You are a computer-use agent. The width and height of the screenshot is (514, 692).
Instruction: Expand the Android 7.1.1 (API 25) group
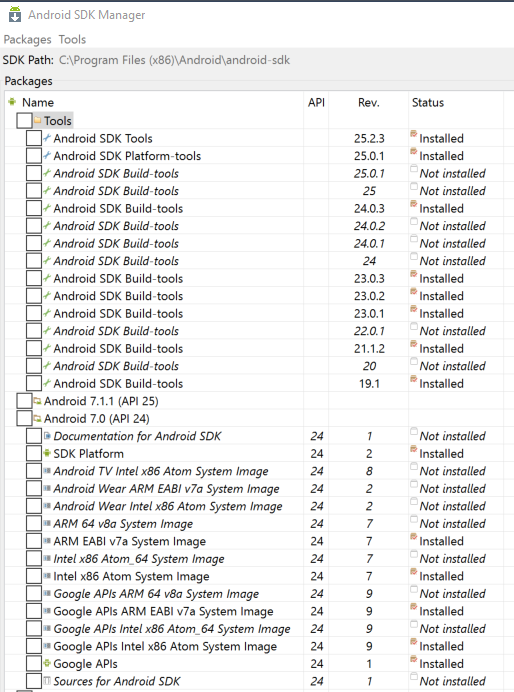[24, 401]
